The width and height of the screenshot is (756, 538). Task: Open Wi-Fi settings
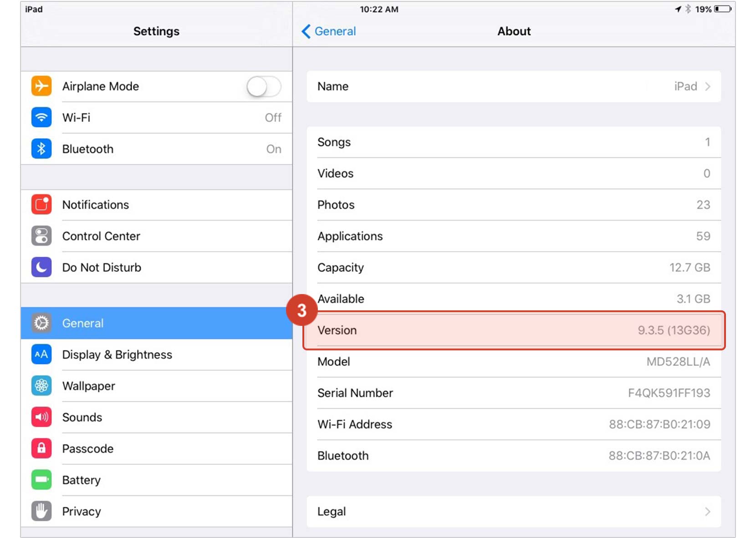[x=157, y=117]
